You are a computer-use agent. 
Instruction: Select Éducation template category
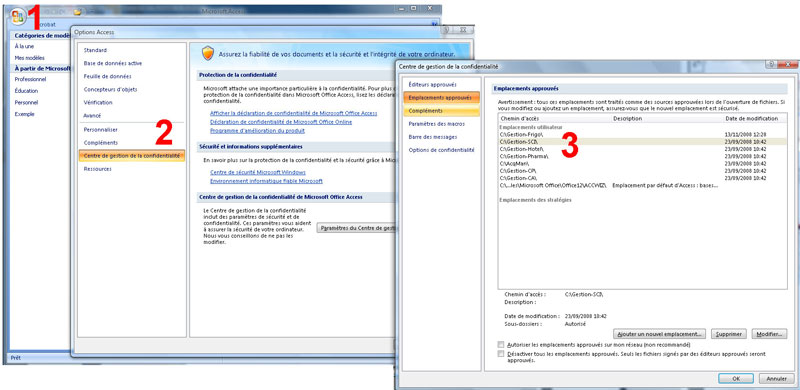(x=26, y=91)
